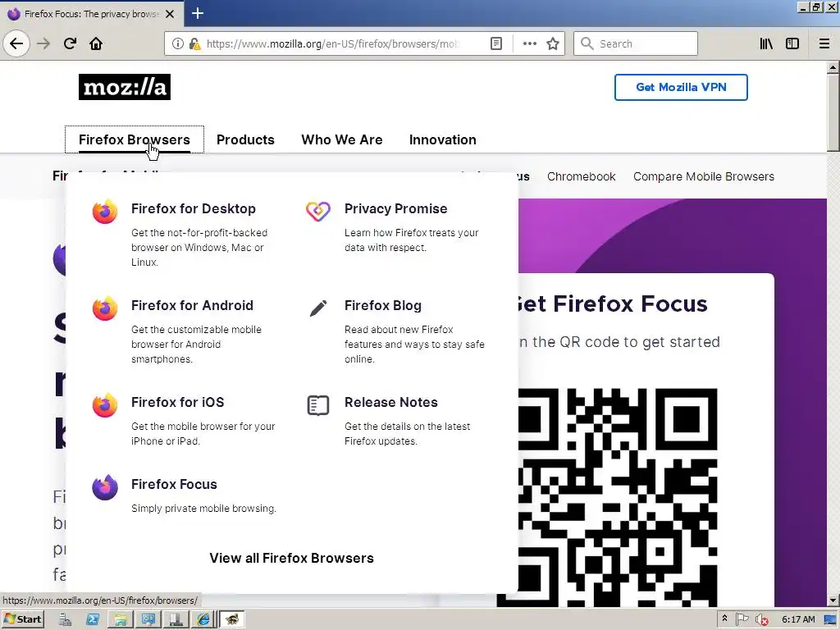Open the Windows Start button
840x630 pixels.
[22, 619]
